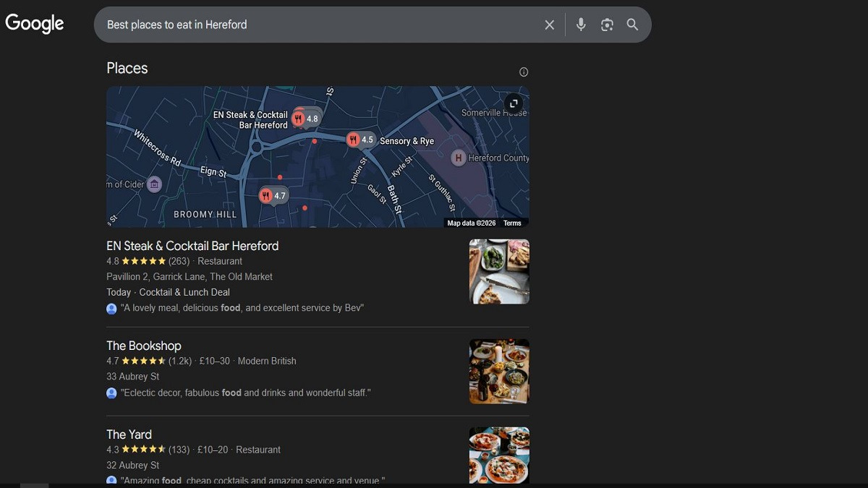Click the reviewer avatar icon under The Bookshop
Image resolution: width=868 pixels, height=488 pixels.
click(x=111, y=393)
